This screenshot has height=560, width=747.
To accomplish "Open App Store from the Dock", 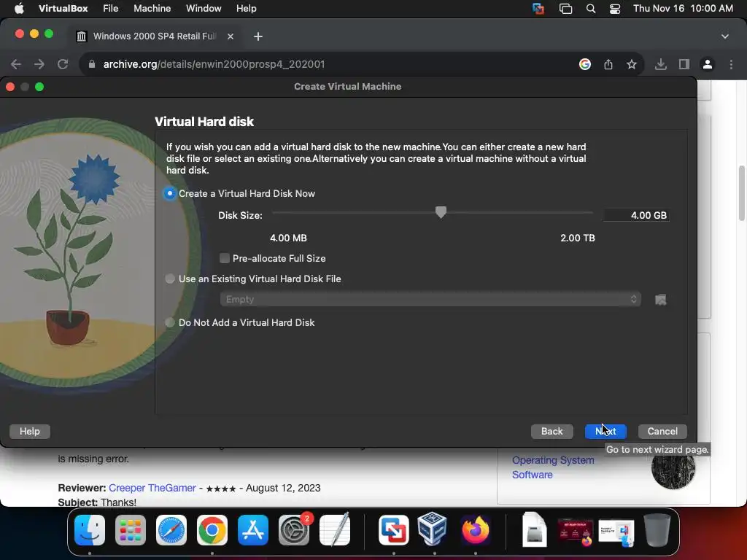I will [253, 530].
